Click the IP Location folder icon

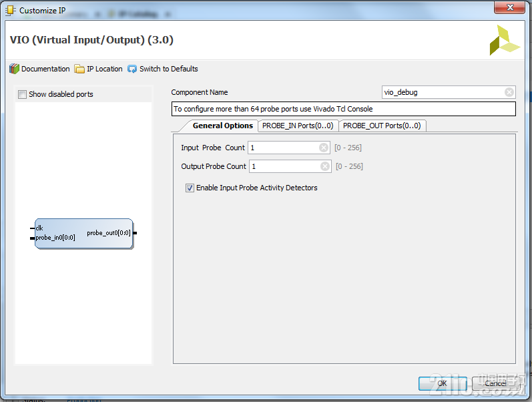click(x=79, y=69)
